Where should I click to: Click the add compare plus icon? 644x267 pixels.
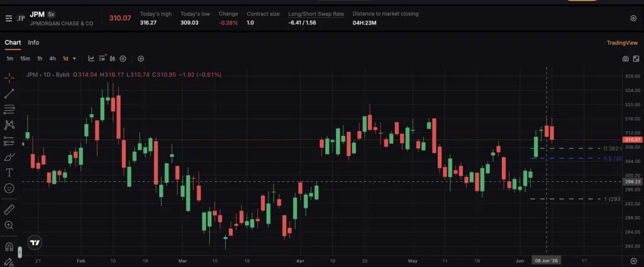pyautogui.click(x=141, y=59)
